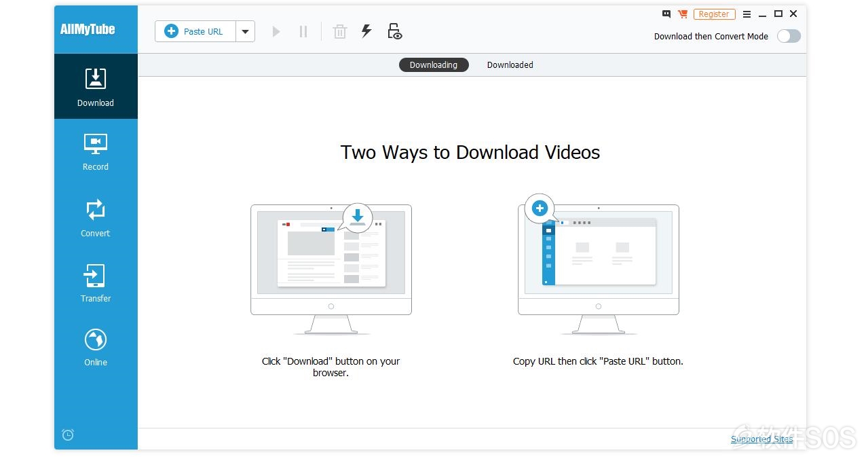The width and height of the screenshot is (868, 457).
Task: Open the orange shopping cart icon
Action: click(x=683, y=14)
